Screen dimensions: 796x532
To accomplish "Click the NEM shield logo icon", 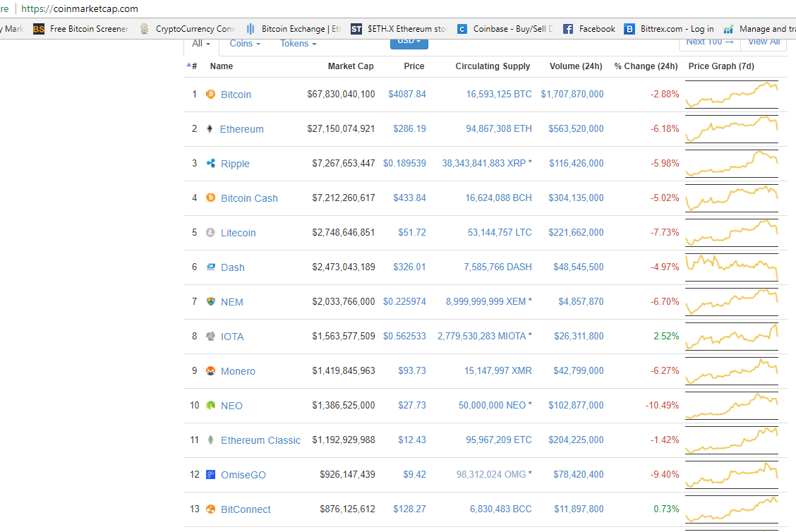I will coord(210,301).
